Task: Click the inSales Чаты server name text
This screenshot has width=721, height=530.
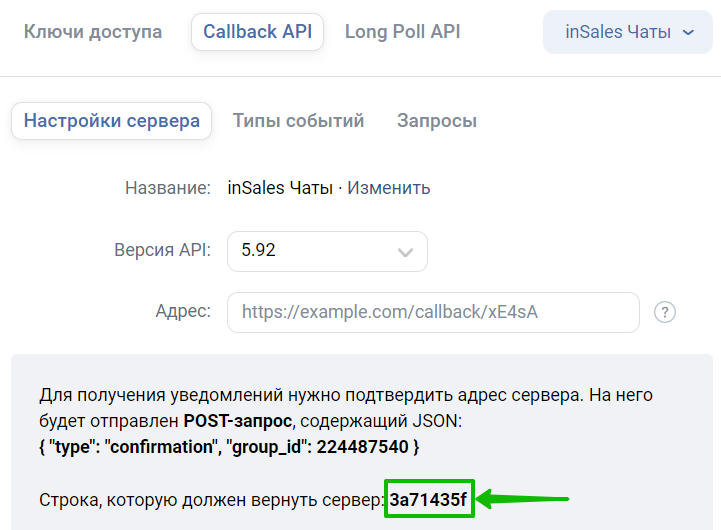Action: click(280, 188)
